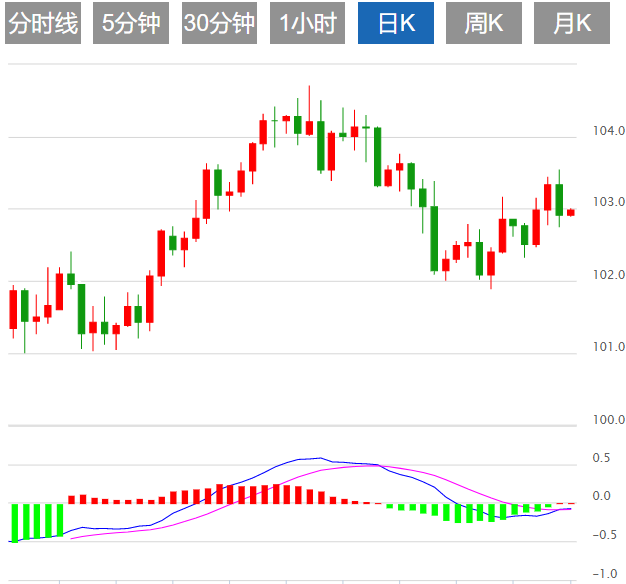Click the 102.0 price axis label
The width and height of the screenshot is (626, 584).
point(609,275)
